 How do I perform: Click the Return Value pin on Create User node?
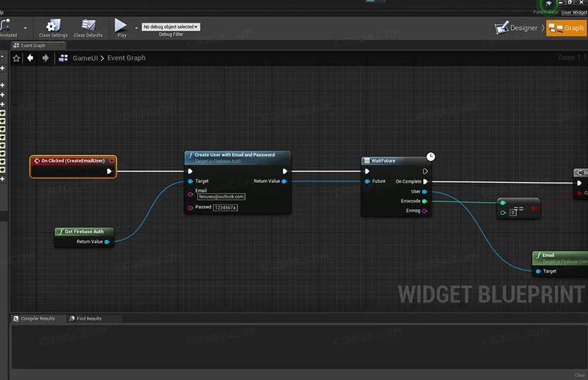click(x=284, y=181)
